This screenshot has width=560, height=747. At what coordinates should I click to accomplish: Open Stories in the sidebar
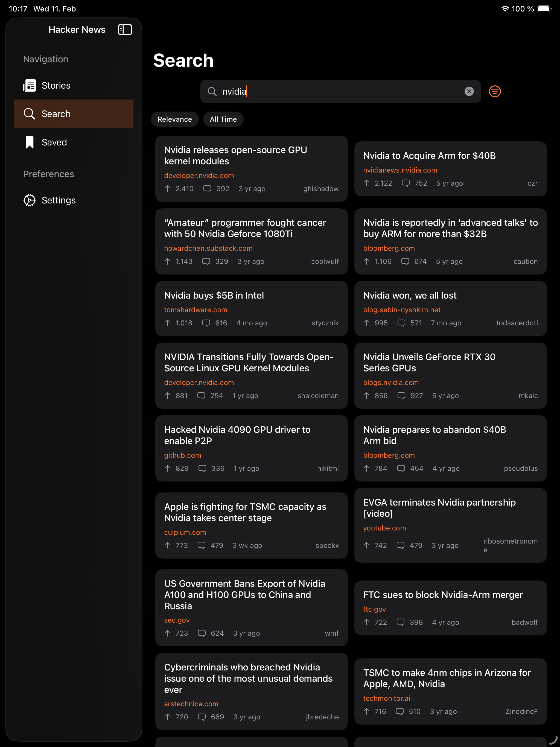[74, 85]
